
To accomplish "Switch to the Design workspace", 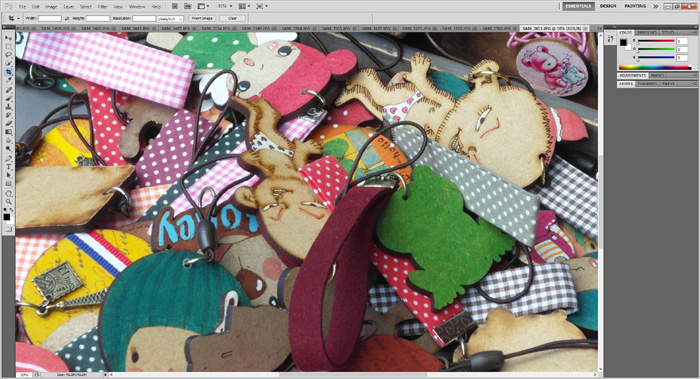I will click(x=608, y=6).
